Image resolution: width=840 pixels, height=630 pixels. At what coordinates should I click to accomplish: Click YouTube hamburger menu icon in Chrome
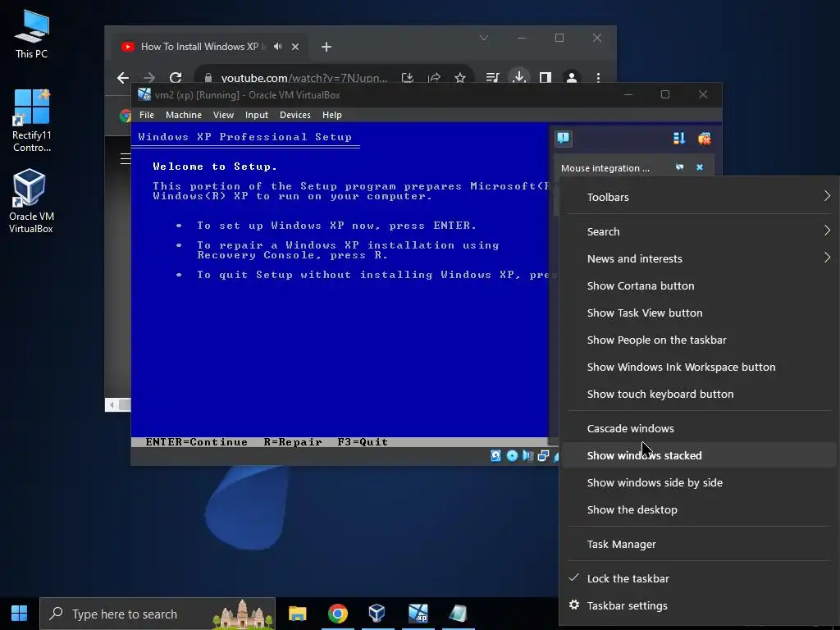point(126,158)
